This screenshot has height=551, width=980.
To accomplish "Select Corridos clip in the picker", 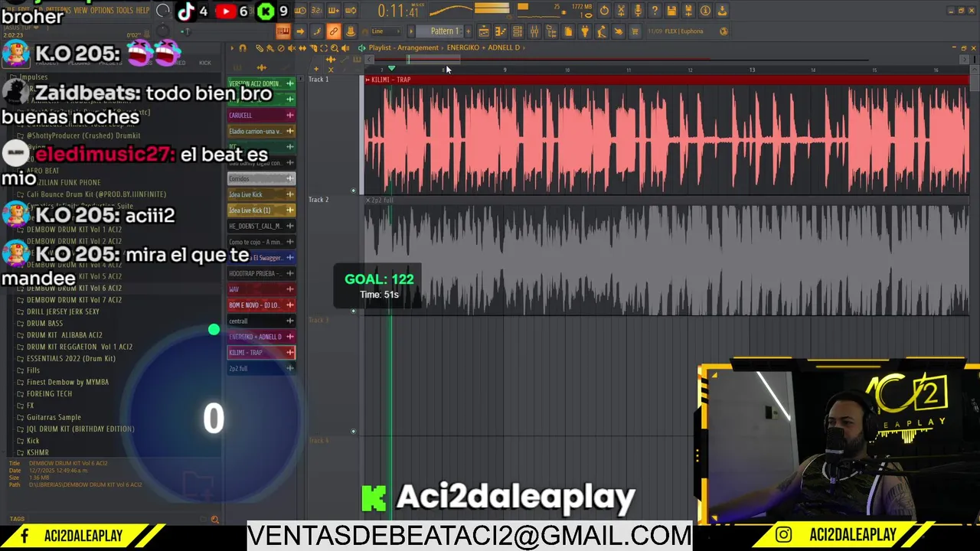I will (261, 178).
